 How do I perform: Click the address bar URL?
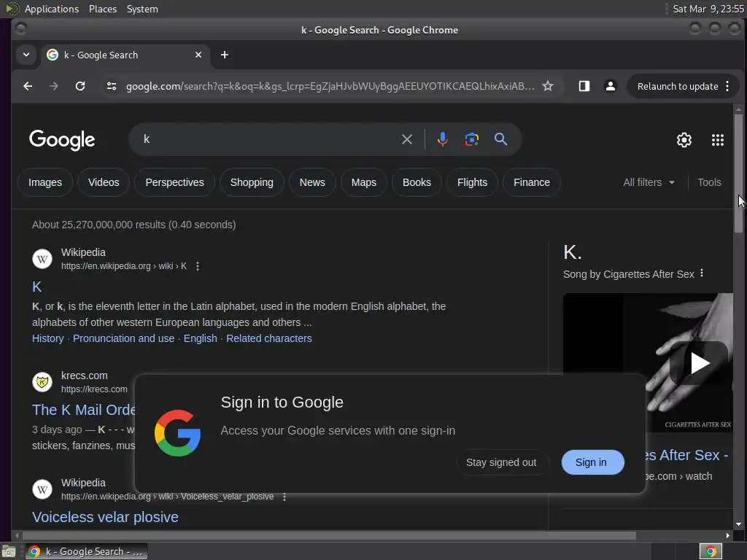tap(330, 86)
